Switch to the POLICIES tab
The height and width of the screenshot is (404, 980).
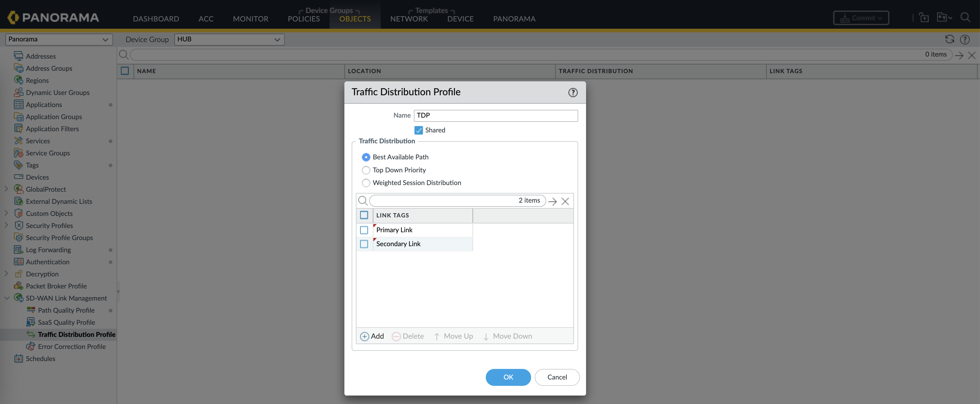[x=303, y=19]
